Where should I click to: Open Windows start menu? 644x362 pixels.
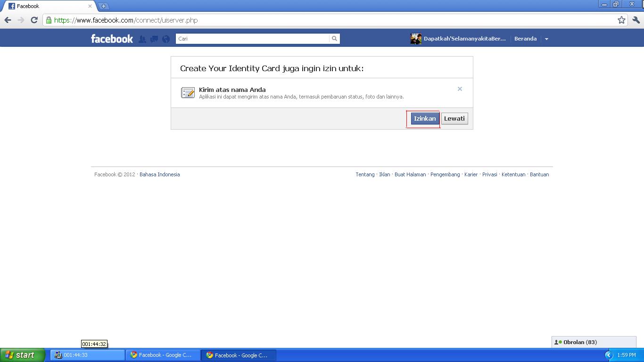pos(23,355)
